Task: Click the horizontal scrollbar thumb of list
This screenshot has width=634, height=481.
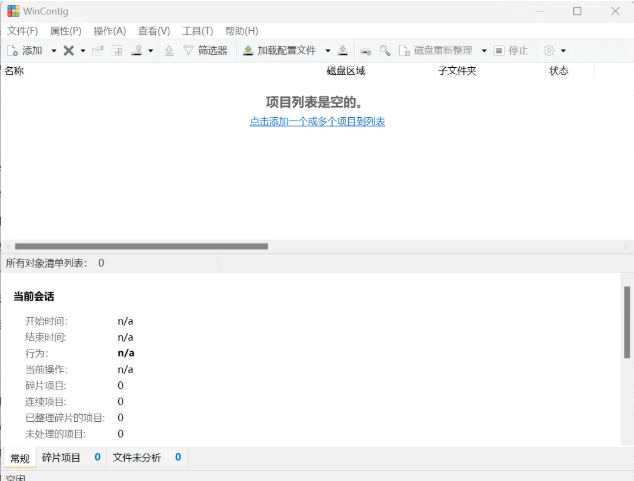Action: (141, 246)
